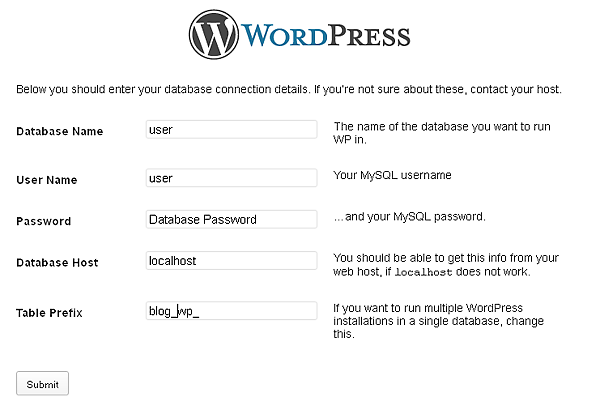Click the bold Database Host label
Screen dimensions: 600x410
[x=57, y=263]
